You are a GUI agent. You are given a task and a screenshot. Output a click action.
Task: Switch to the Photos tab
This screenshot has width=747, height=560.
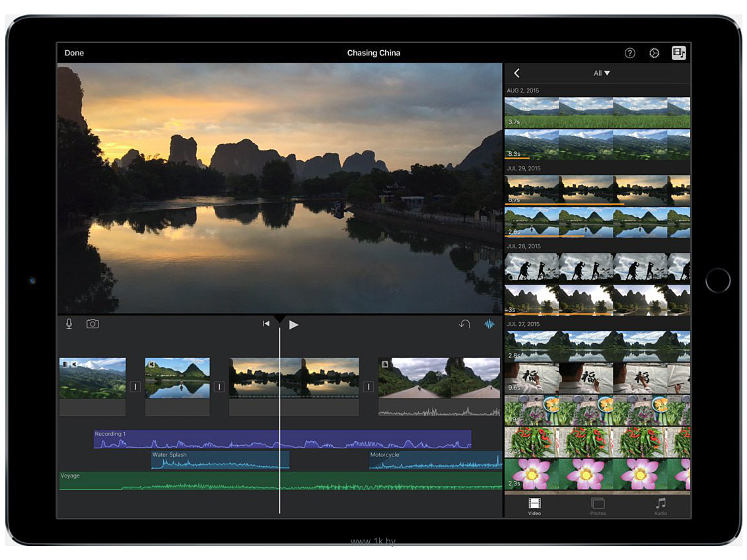[x=598, y=507]
